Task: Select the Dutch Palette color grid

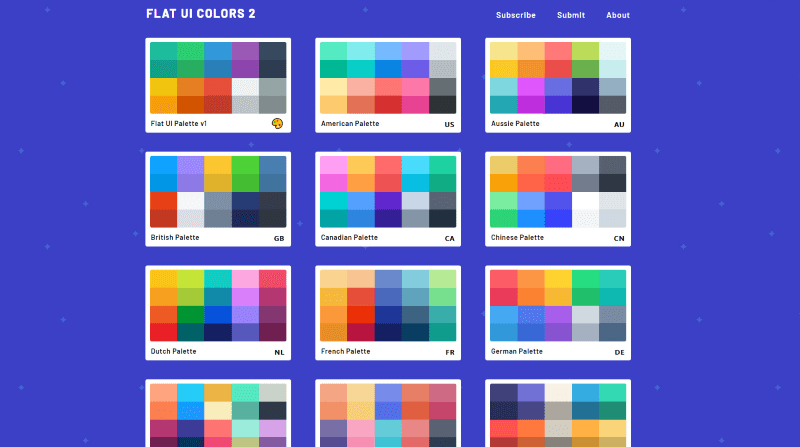Action: tap(218, 305)
